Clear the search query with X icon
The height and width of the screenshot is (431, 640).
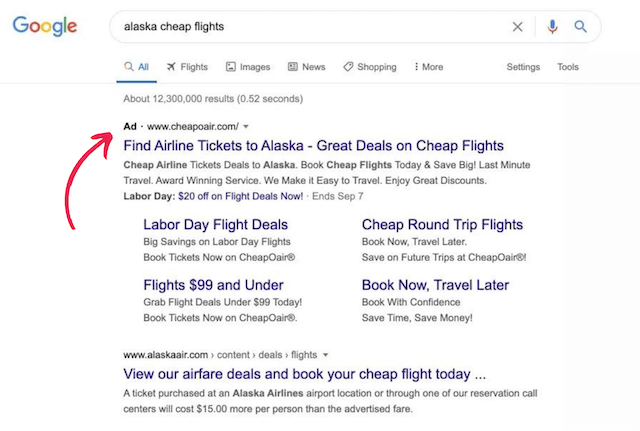pyautogui.click(x=518, y=27)
